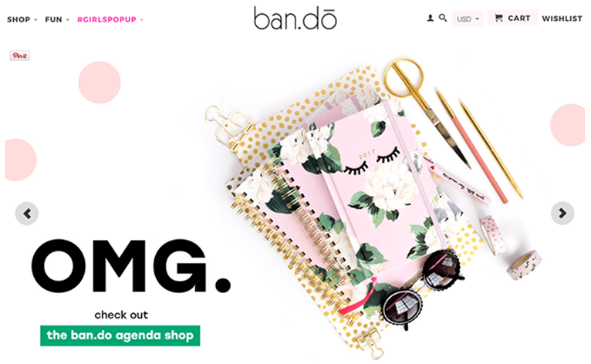
Task: Open the CART link
Action: click(x=512, y=18)
